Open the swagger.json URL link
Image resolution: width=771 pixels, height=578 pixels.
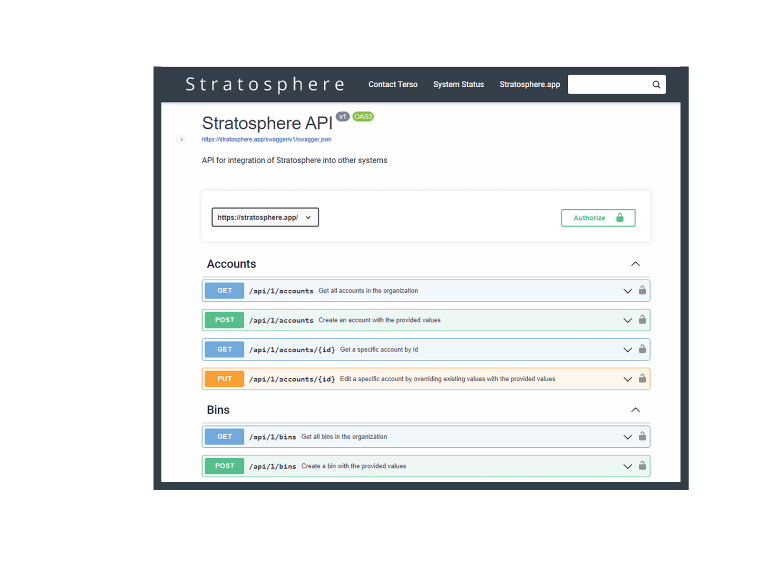(x=267, y=140)
